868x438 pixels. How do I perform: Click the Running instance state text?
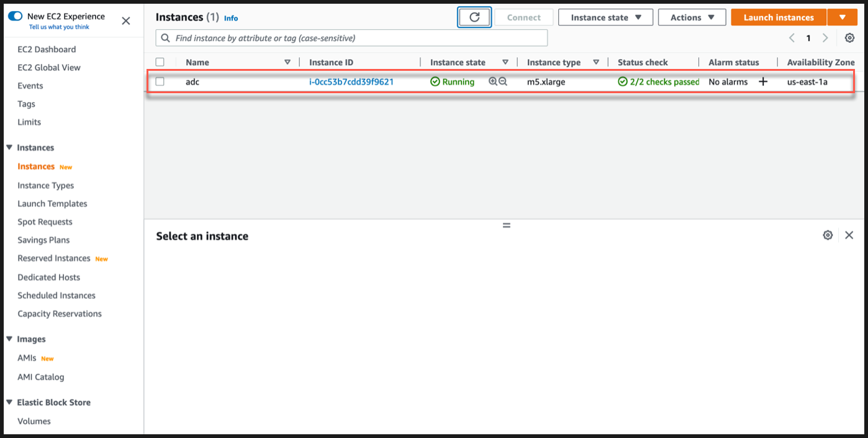(x=458, y=81)
